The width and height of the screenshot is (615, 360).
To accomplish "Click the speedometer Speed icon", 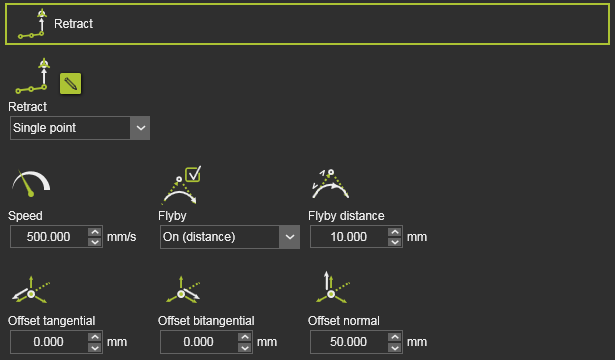I will pos(31,183).
